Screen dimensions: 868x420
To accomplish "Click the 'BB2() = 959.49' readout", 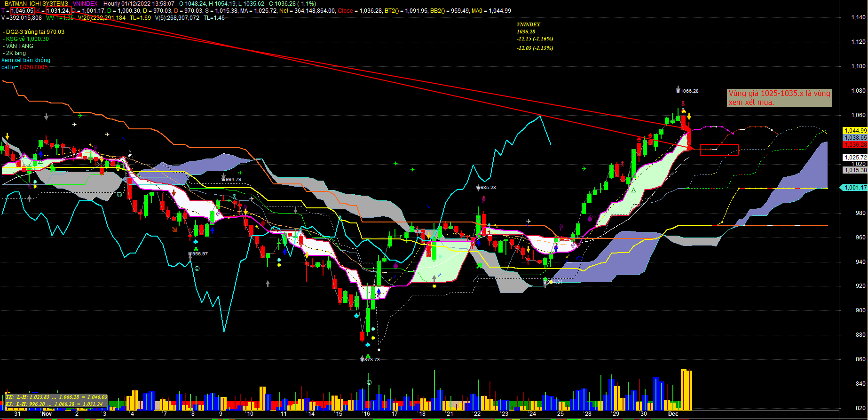I will (x=449, y=10).
